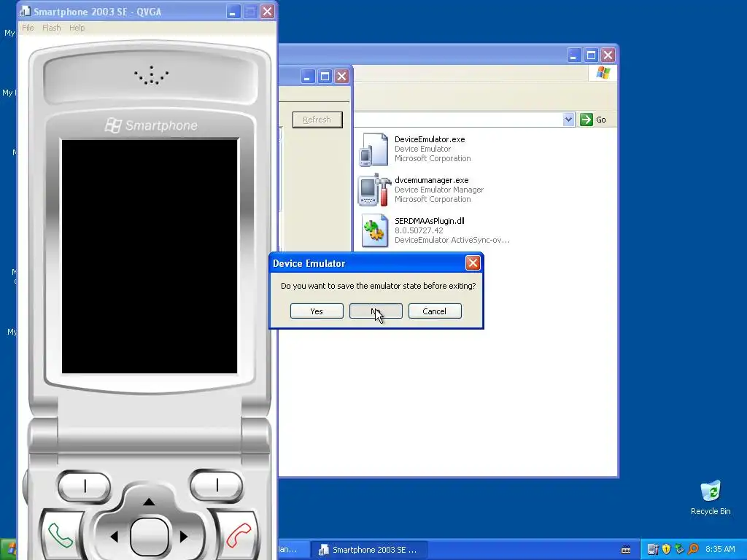Click the emulator phone screen
Viewport: 747px width, 560px height.
150,256
